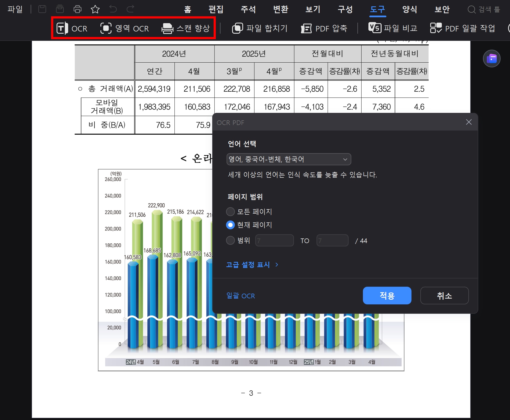Click chart value label 222,900
Viewport: 510px width, 420px height.
pyautogui.click(x=156, y=205)
